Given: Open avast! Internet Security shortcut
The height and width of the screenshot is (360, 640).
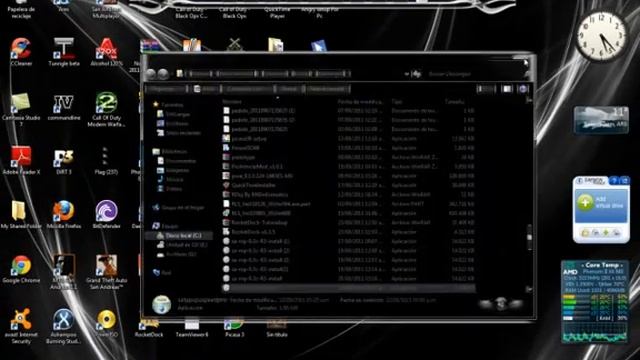Looking at the screenshot, I should tap(21, 327).
